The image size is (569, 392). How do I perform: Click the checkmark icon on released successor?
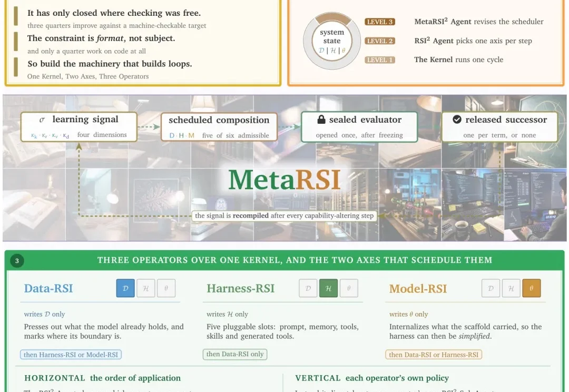pos(457,120)
